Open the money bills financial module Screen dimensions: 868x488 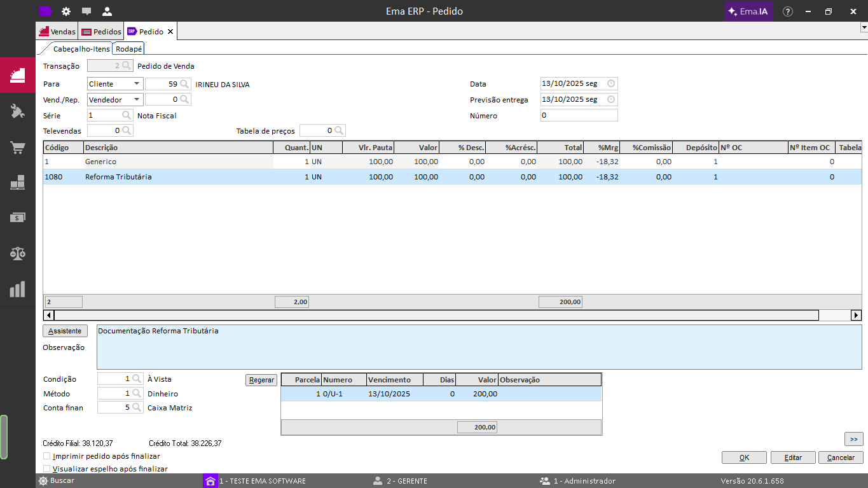coord(17,218)
